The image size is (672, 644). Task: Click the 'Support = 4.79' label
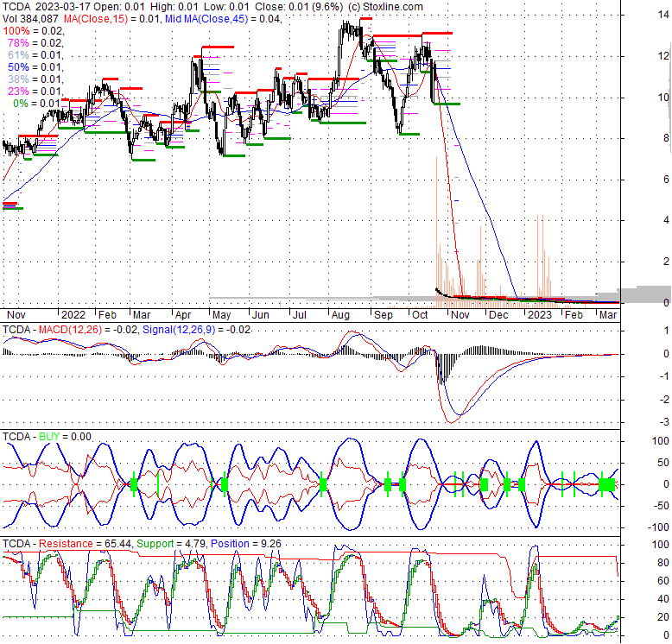coord(171,544)
